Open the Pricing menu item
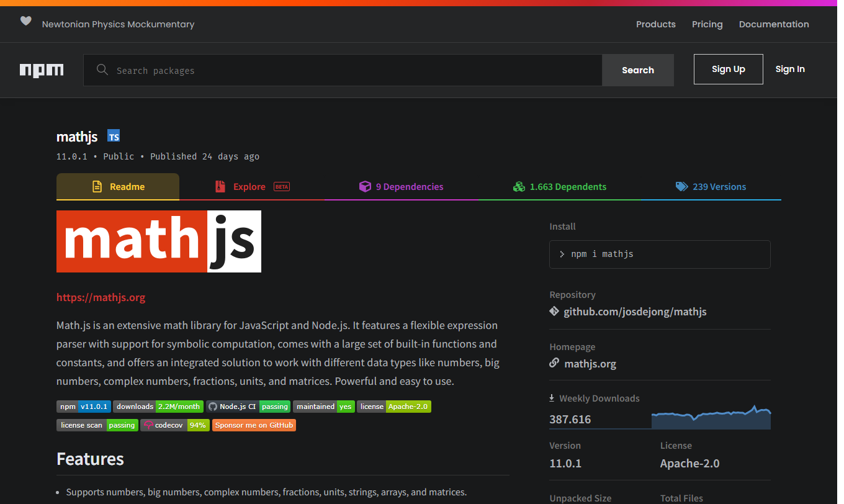The image size is (844, 504). [707, 24]
